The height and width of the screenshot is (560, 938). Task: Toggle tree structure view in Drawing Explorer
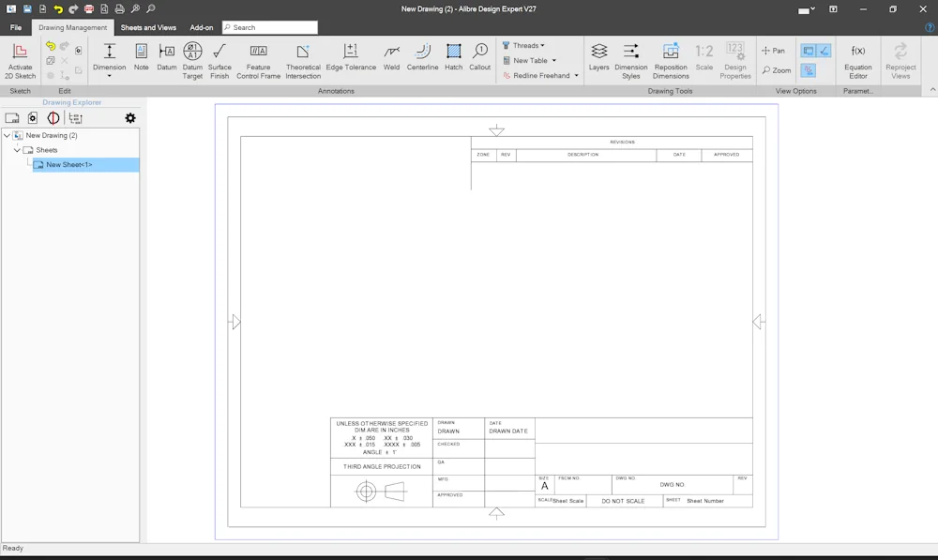pyautogui.click(x=75, y=118)
